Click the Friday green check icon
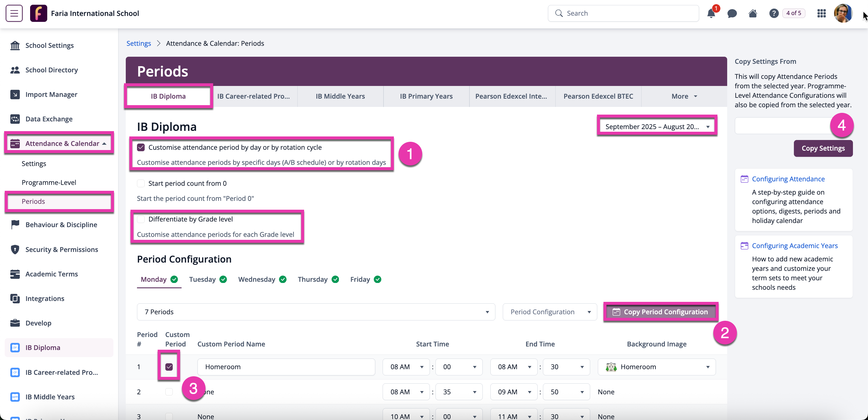The image size is (868, 420). [378, 279]
